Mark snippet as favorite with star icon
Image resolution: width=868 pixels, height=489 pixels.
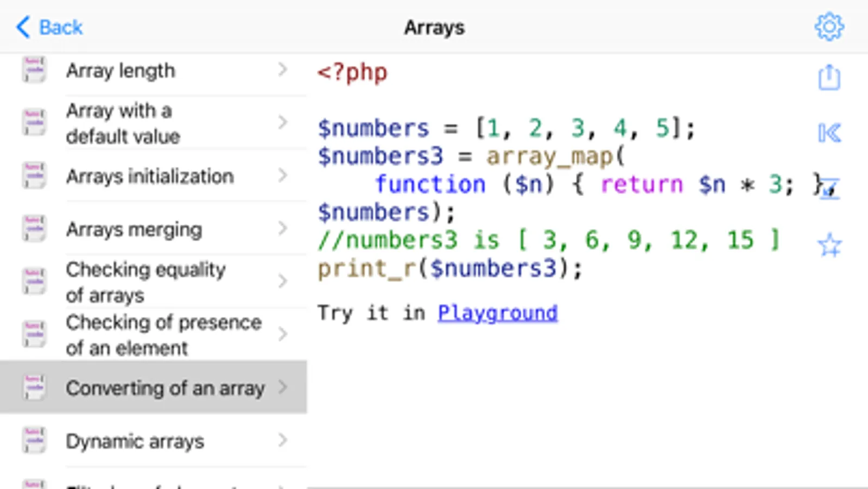[x=829, y=245]
